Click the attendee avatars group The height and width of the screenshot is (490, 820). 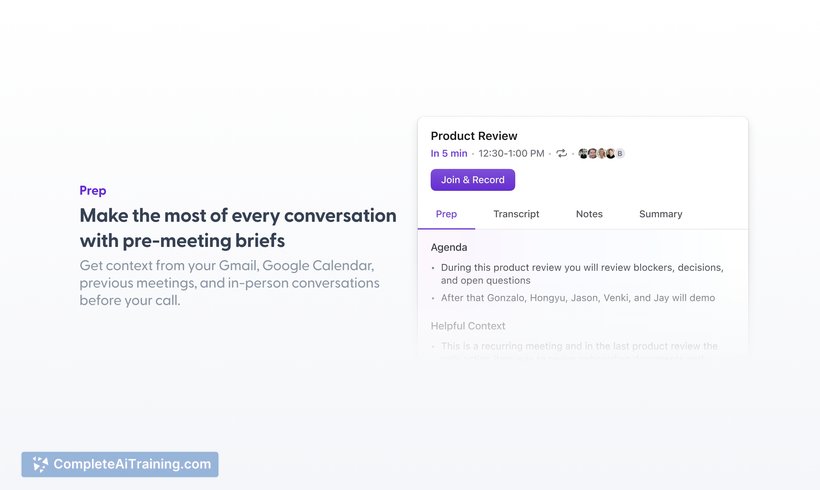pos(601,153)
